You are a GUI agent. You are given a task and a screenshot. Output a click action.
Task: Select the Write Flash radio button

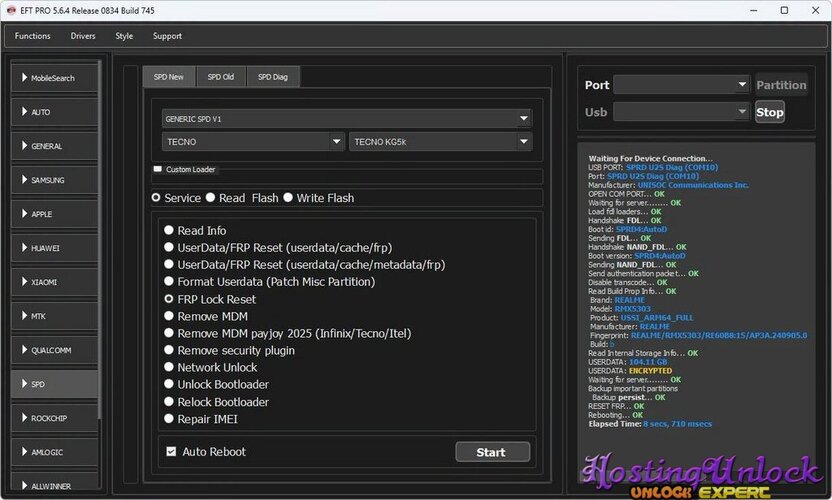click(288, 197)
